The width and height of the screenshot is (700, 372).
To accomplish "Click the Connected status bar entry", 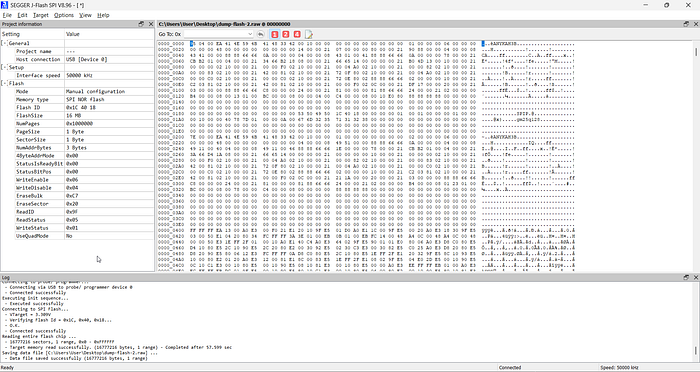I will tap(510, 368).
